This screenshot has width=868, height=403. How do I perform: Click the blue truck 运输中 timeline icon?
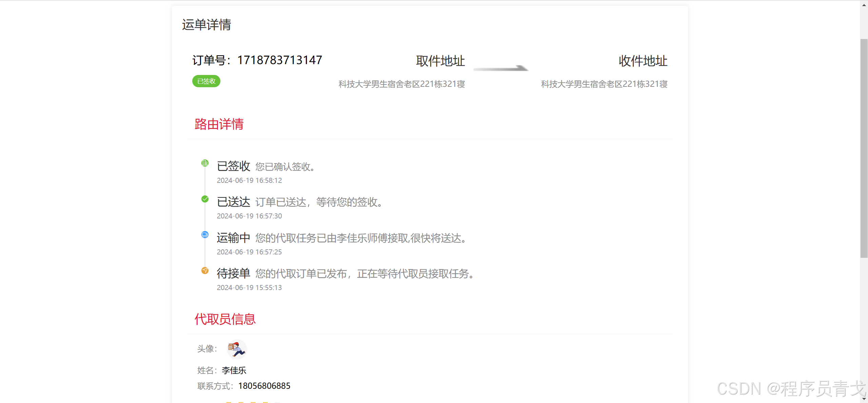coord(205,235)
